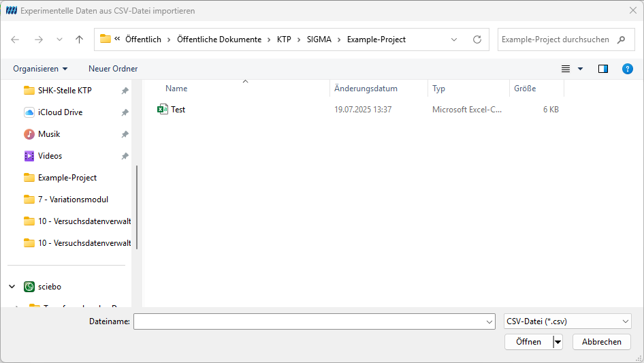Click the Abbrechen button

(601, 342)
